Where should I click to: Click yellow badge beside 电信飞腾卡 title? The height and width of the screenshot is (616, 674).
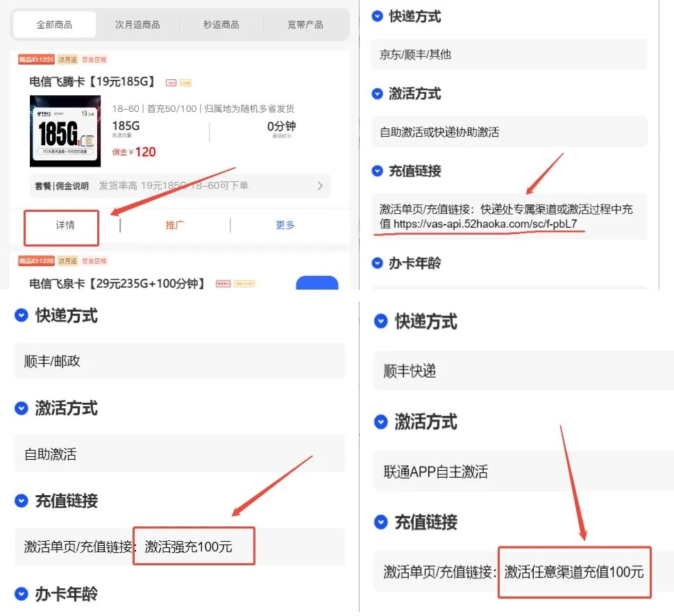(x=186, y=83)
